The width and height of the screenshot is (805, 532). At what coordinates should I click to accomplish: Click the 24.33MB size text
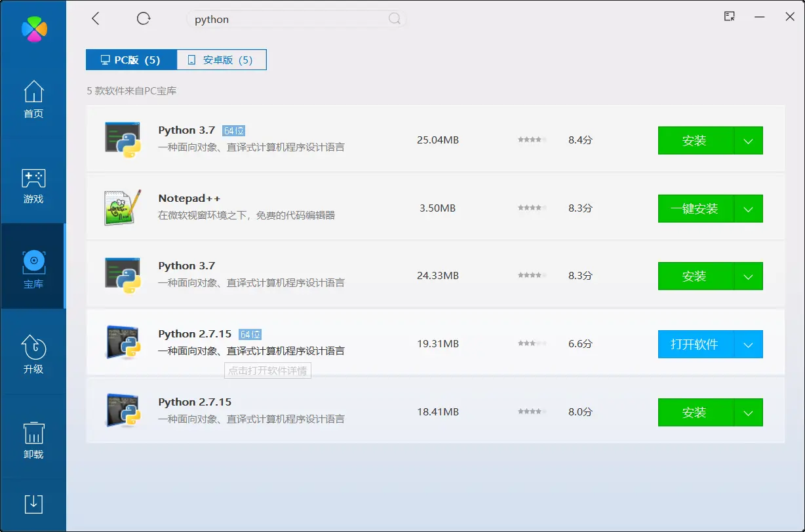[438, 275]
